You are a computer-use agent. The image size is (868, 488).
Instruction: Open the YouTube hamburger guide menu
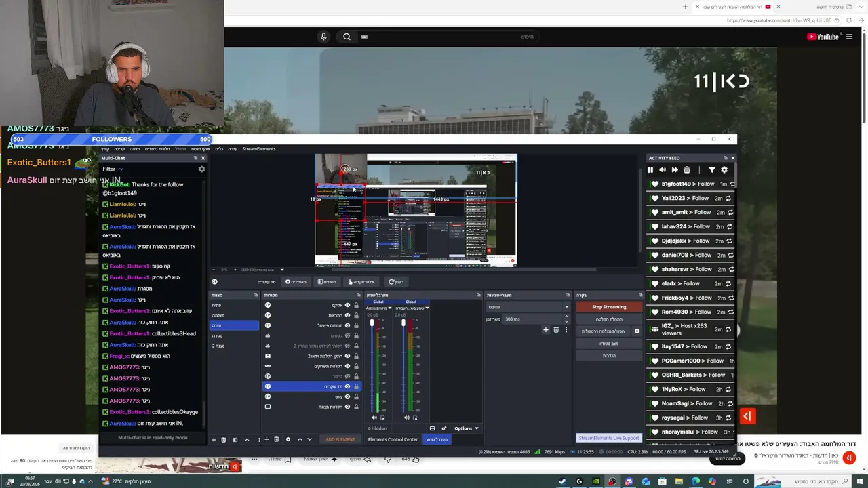coord(849,37)
